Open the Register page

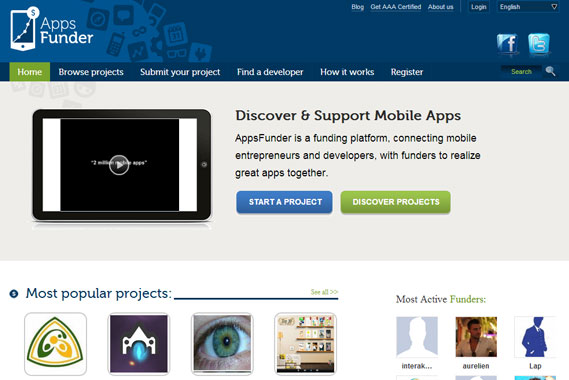point(407,72)
